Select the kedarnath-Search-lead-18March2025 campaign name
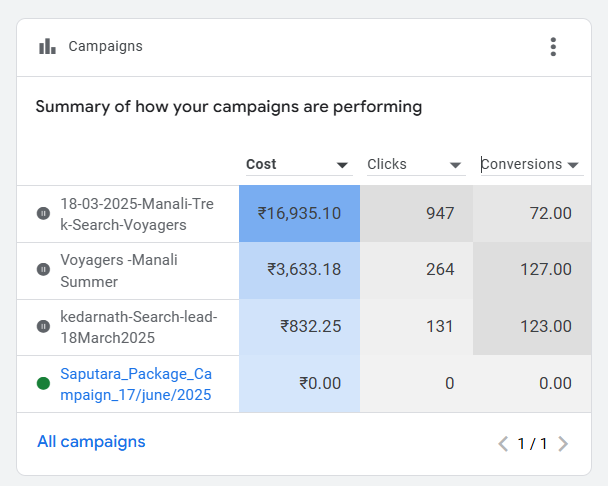This screenshot has height=486, width=608. (138, 326)
